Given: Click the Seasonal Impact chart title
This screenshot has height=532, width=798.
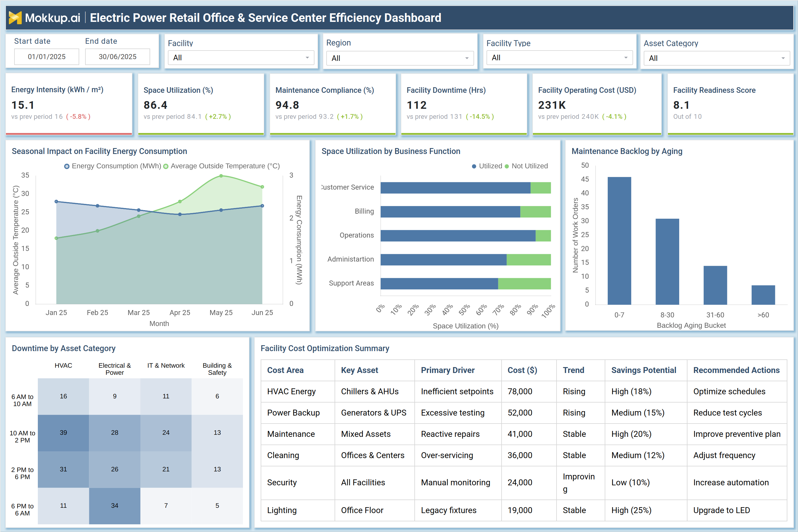Looking at the screenshot, I should coord(99,151).
